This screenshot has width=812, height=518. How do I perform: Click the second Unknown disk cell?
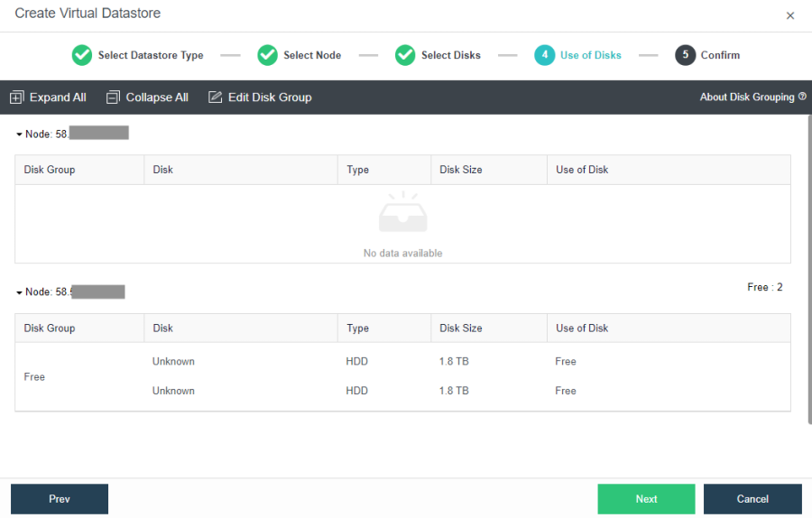click(173, 391)
